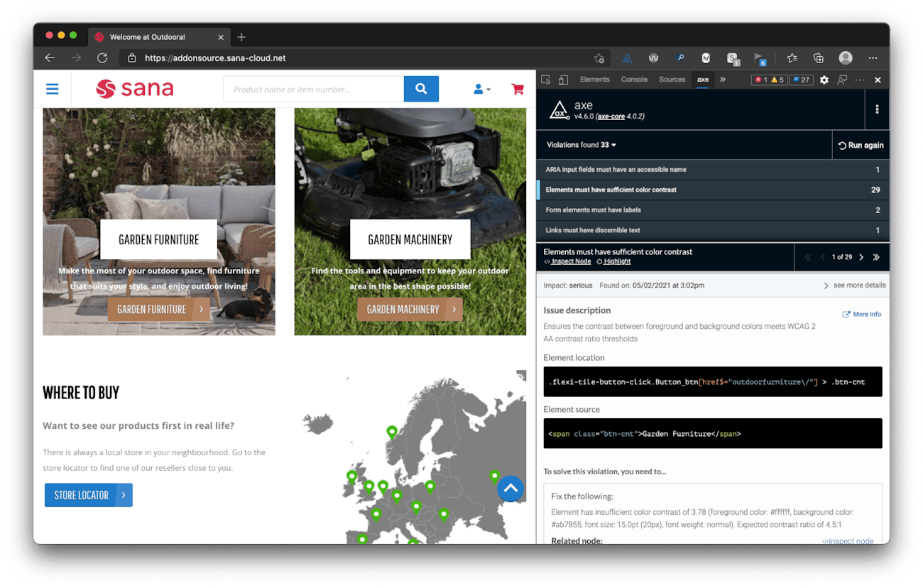
Task: Show more DevTools tabs chevron
Action: (x=723, y=80)
